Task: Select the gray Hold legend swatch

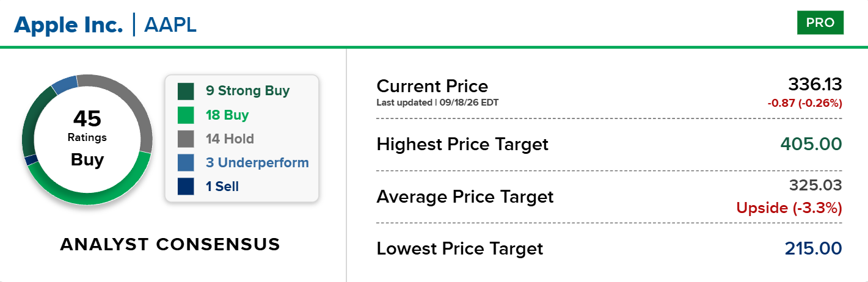Action: click(x=186, y=139)
